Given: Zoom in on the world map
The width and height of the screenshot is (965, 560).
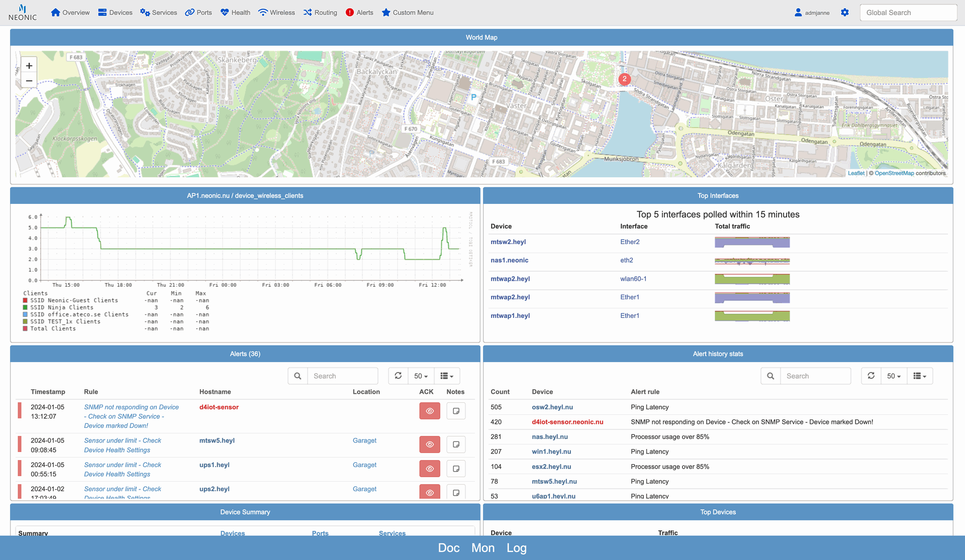Looking at the screenshot, I should tap(29, 66).
